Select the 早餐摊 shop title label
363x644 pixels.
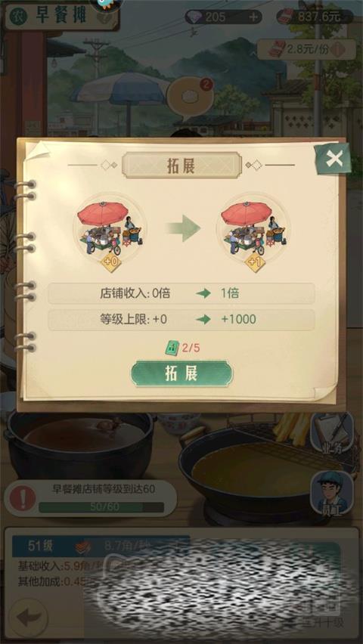tap(62, 17)
